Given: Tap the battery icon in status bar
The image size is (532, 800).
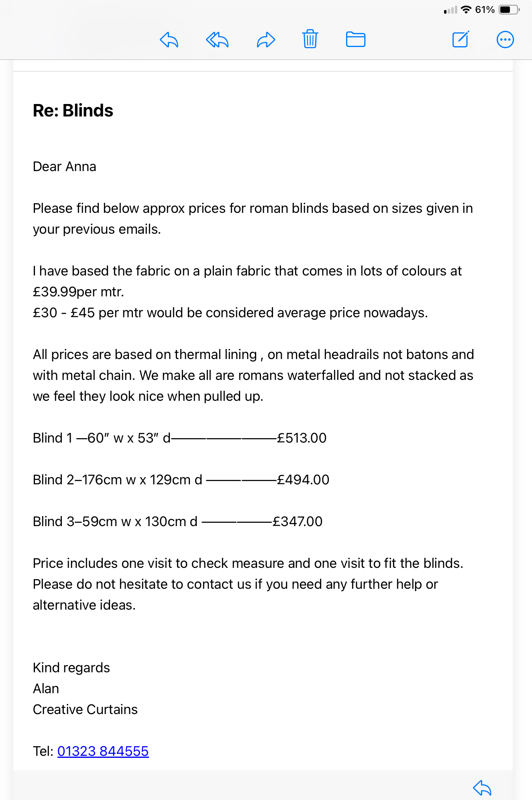Looking at the screenshot, I should pyautogui.click(x=509, y=10).
